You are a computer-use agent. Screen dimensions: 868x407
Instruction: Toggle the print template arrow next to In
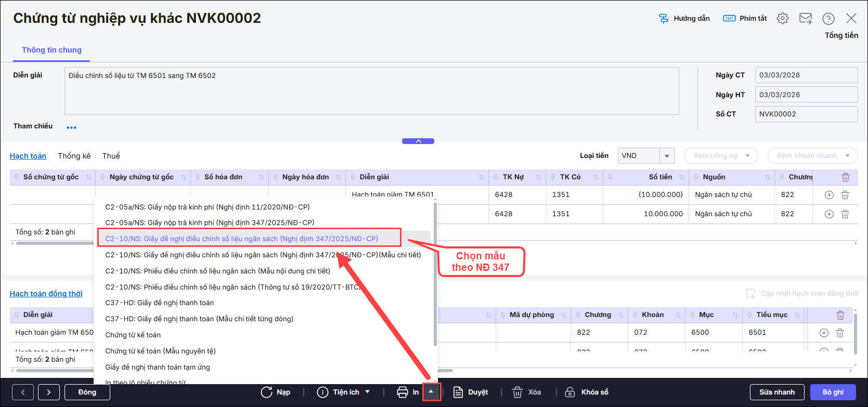(x=431, y=392)
